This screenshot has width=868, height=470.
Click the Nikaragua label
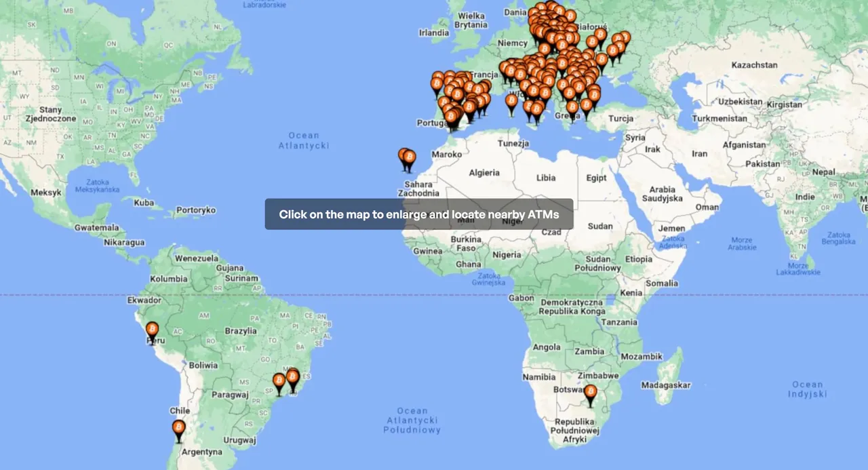124,242
